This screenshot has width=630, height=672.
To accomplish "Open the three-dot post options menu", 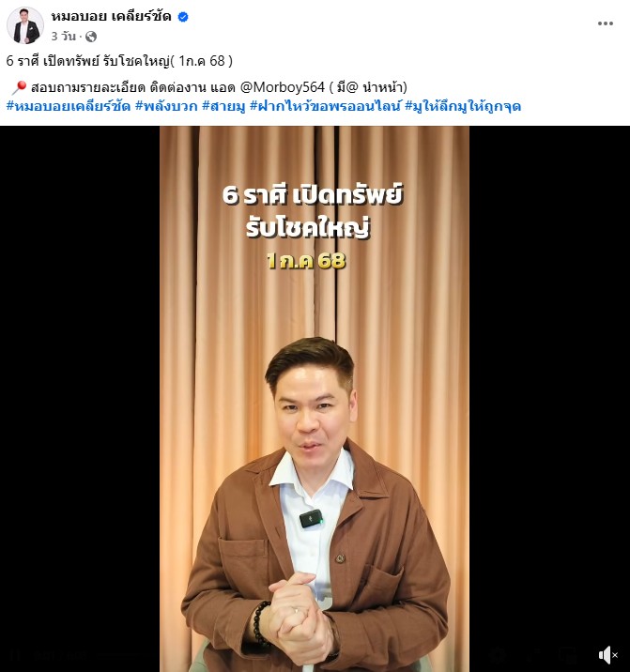I will pos(606,23).
